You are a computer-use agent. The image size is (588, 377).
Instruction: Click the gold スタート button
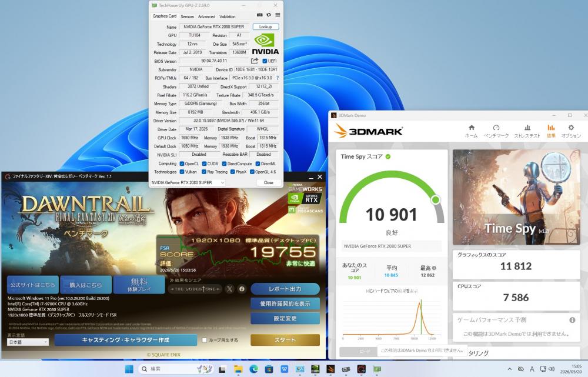click(x=285, y=340)
